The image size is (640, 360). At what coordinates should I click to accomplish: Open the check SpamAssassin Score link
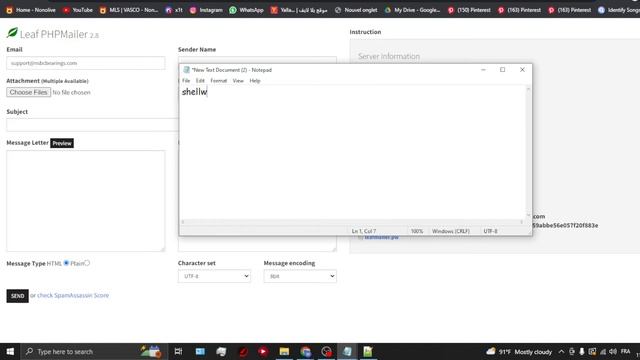[73, 295]
